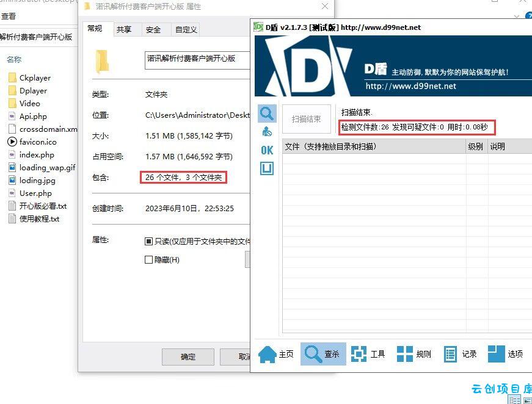Select the favicon.ico play icon
The width and height of the screenshot is (532, 404).
click(12, 142)
